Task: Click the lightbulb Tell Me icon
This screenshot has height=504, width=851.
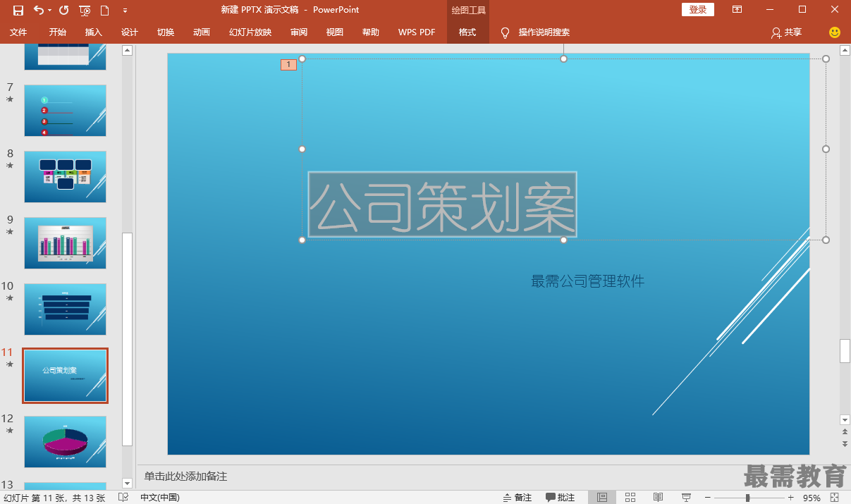Action: click(x=505, y=32)
